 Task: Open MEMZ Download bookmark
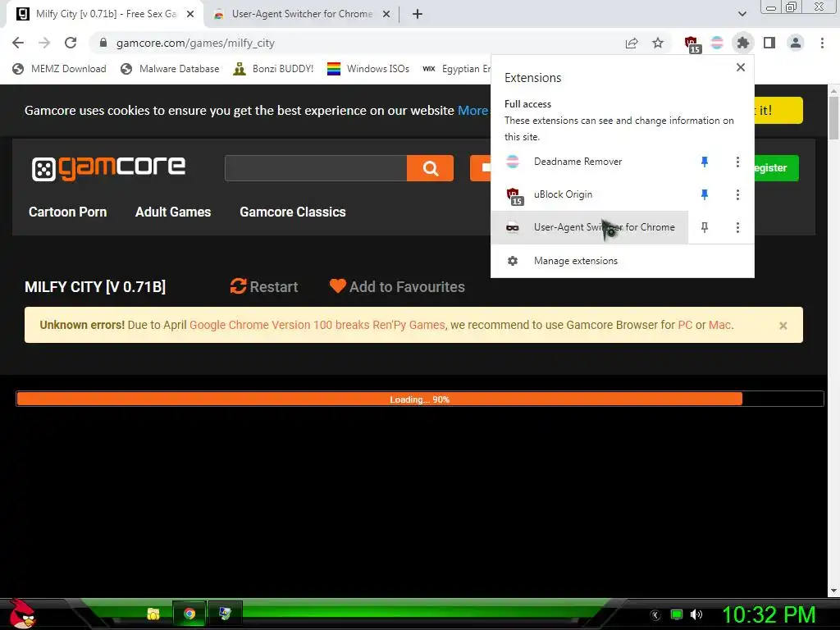[59, 69]
